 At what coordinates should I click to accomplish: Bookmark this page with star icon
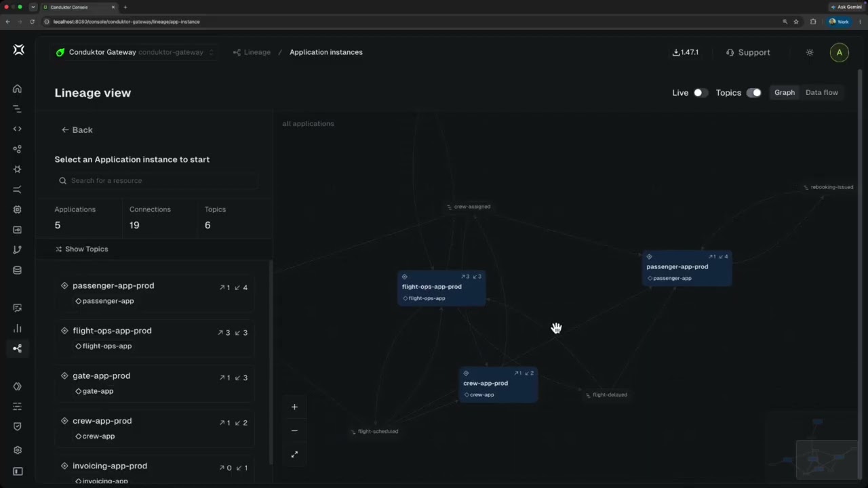796,22
